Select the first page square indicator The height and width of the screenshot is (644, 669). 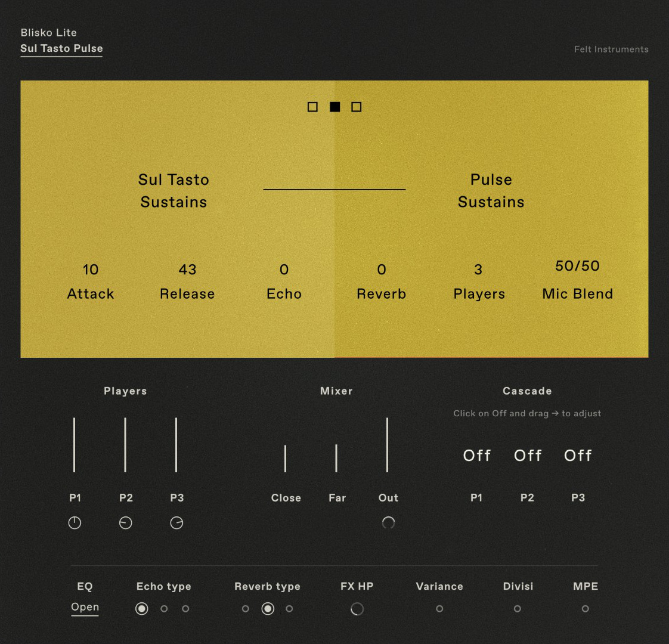pos(312,107)
